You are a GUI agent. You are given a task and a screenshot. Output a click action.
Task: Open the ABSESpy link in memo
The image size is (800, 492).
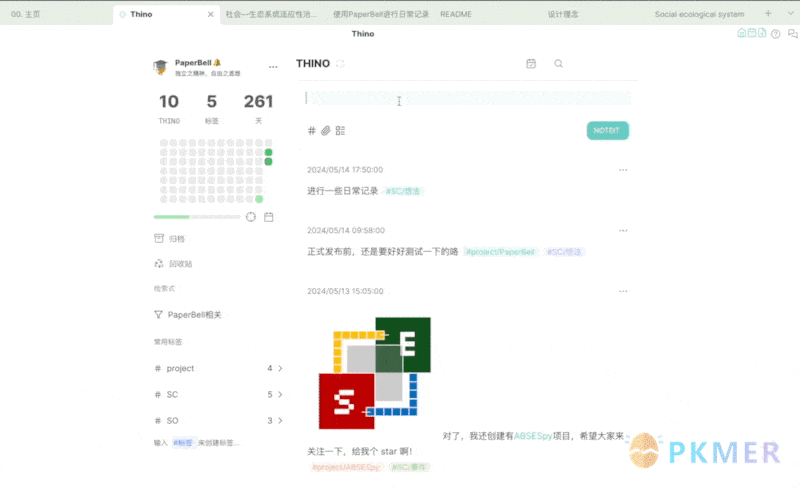coord(533,436)
